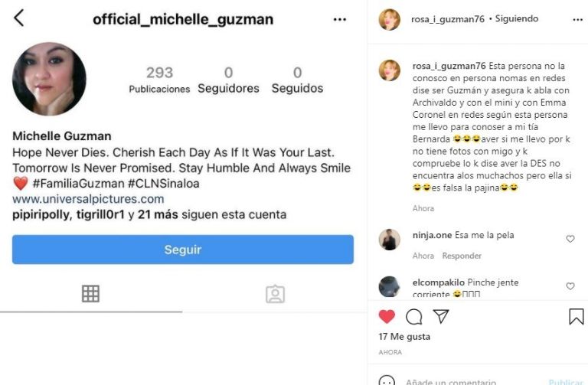Like ninja.one's comment heart
This screenshot has height=385, width=588.
click(570, 239)
